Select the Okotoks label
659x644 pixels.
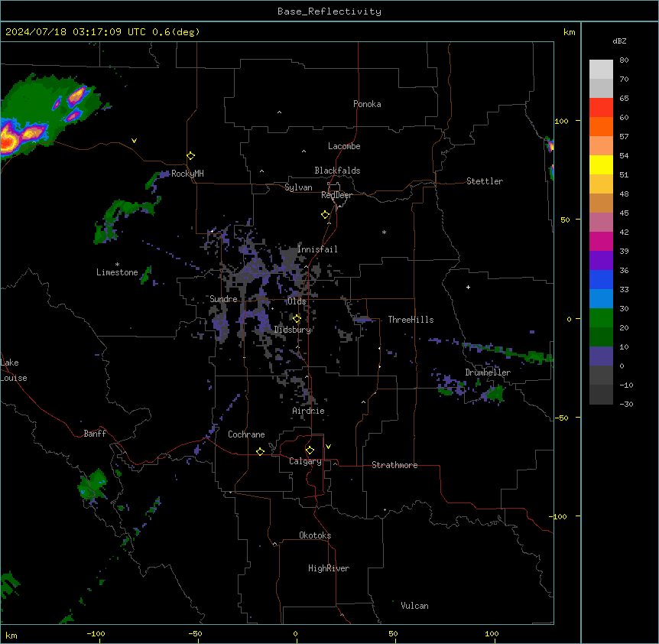click(x=315, y=535)
